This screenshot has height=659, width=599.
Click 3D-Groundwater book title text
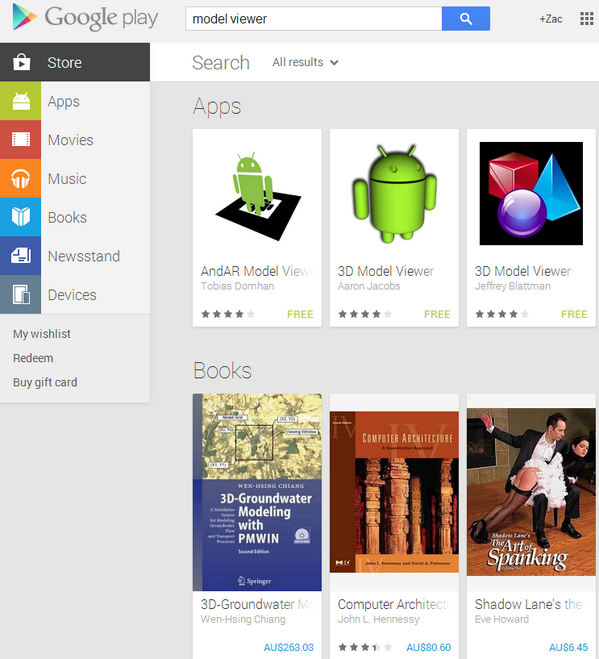(257, 604)
